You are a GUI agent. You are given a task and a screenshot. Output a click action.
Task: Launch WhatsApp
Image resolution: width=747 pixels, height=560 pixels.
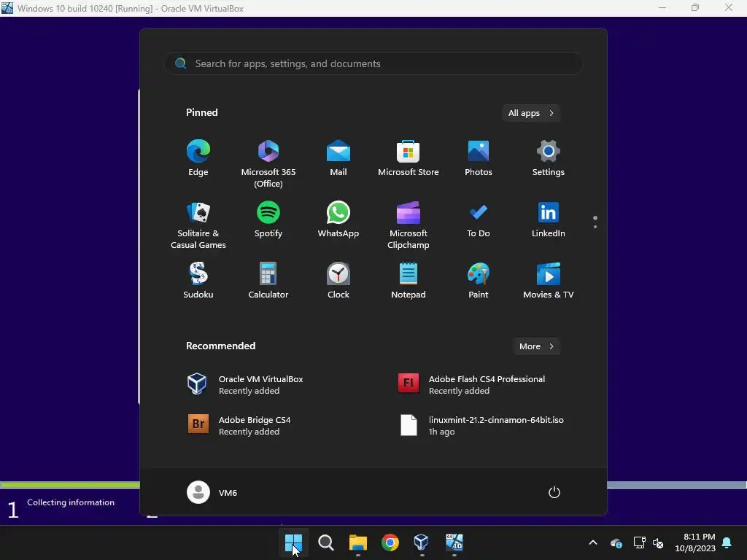pyautogui.click(x=338, y=219)
